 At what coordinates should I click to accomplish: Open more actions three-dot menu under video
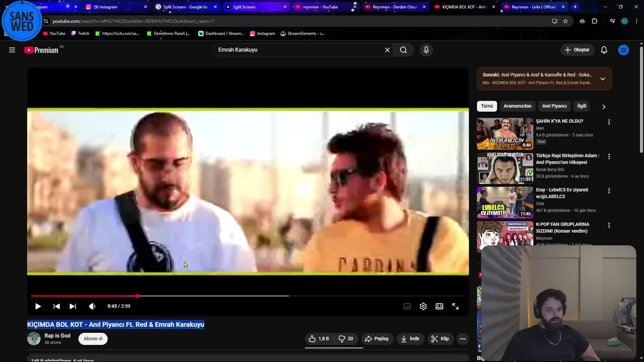coord(463,339)
